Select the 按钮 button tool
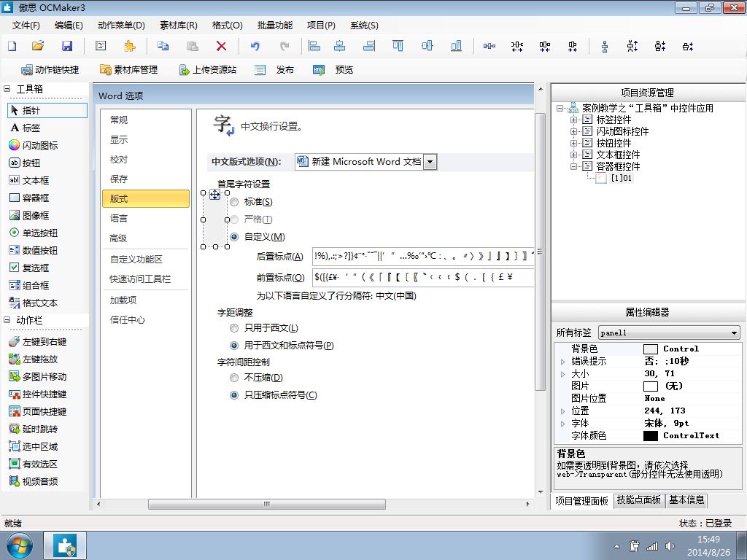This screenshot has width=747, height=560. (25, 163)
